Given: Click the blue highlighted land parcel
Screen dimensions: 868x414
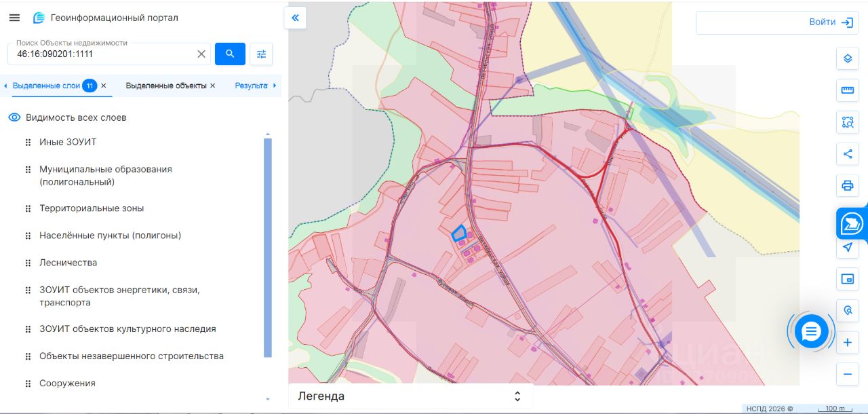Looking at the screenshot, I should click(459, 233).
